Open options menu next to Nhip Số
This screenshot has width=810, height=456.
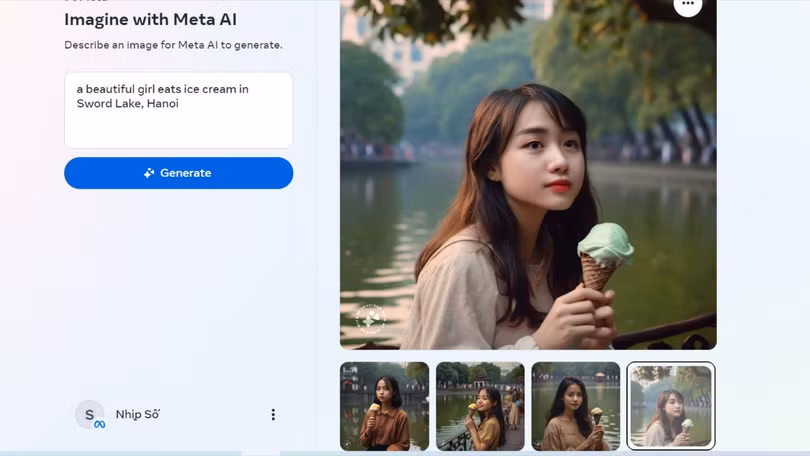(273, 414)
